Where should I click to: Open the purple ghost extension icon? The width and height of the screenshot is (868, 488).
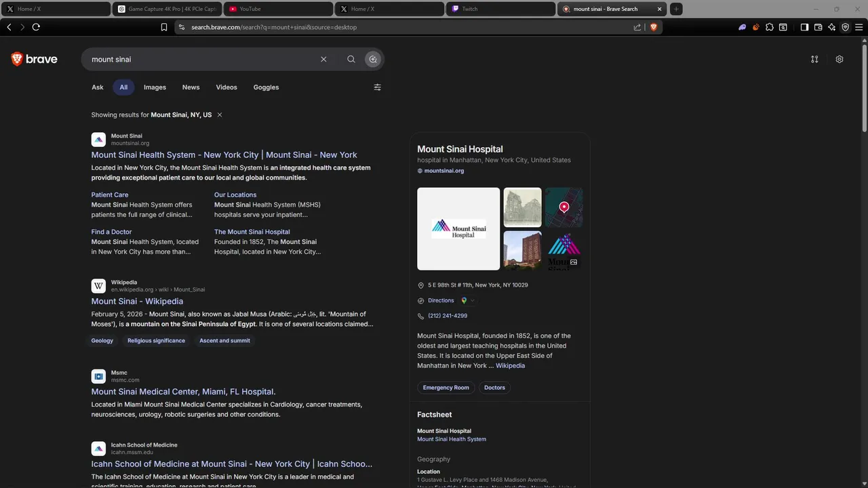[x=743, y=27]
